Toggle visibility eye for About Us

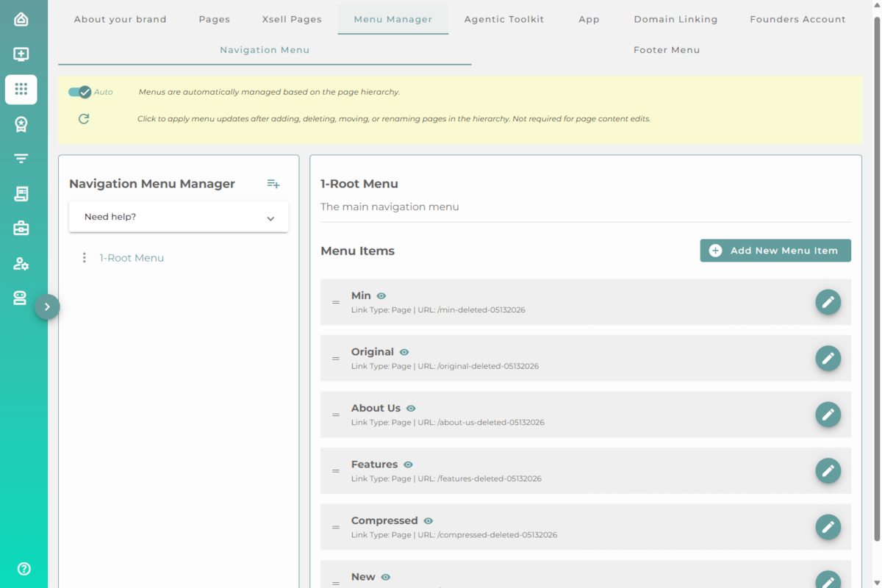pyautogui.click(x=411, y=409)
